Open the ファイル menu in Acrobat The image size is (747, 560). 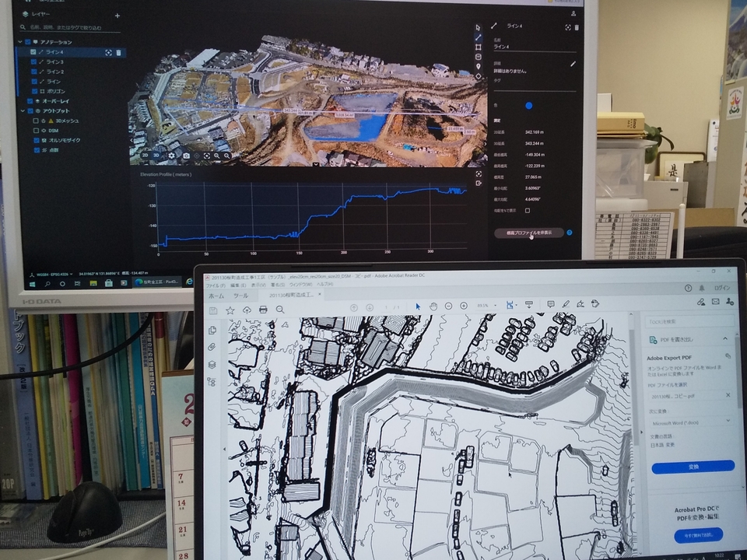point(216,285)
